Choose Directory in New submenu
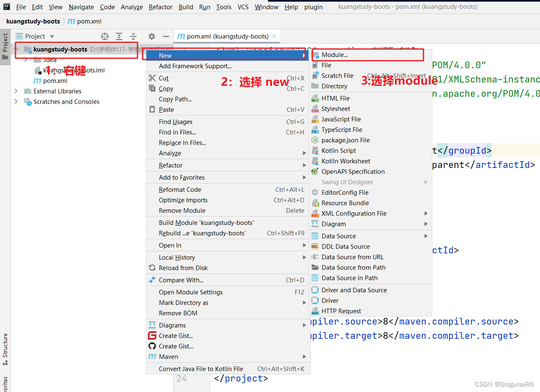The width and height of the screenshot is (540, 392). pyautogui.click(x=371, y=86)
